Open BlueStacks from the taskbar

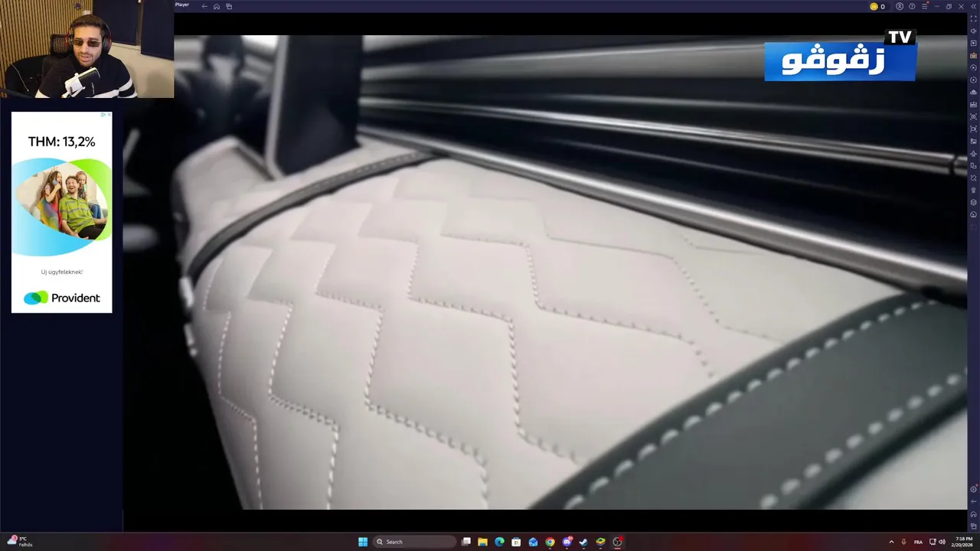600,542
